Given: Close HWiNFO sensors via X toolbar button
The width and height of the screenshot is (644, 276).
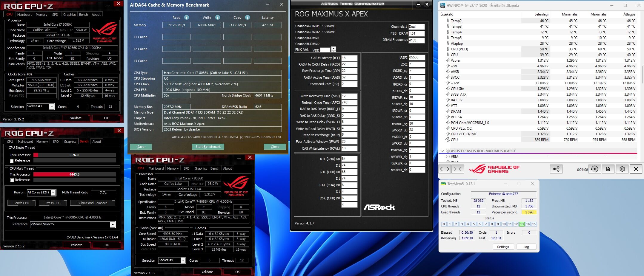Looking at the screenshot, I should click(636, 169).
